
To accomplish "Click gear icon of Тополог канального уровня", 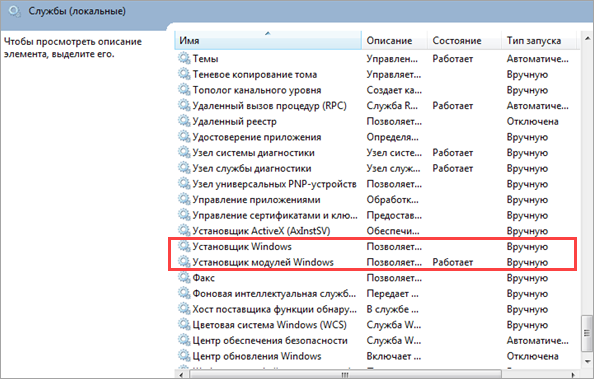I will click(x=184, y=90).
